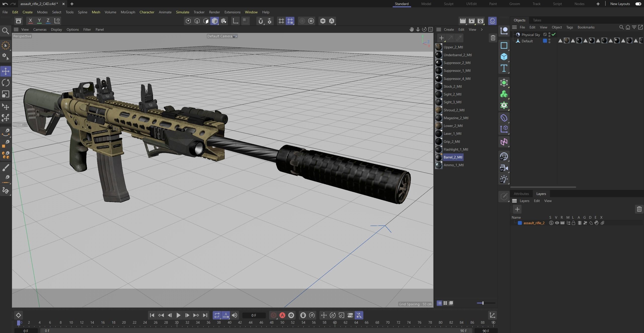Click the Physical Sky object

pyautogui.click(x=531, y=35)
